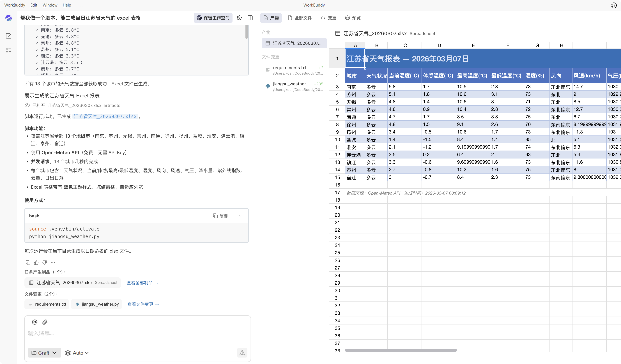
Task: Open the user account icon
Action: 614,5
